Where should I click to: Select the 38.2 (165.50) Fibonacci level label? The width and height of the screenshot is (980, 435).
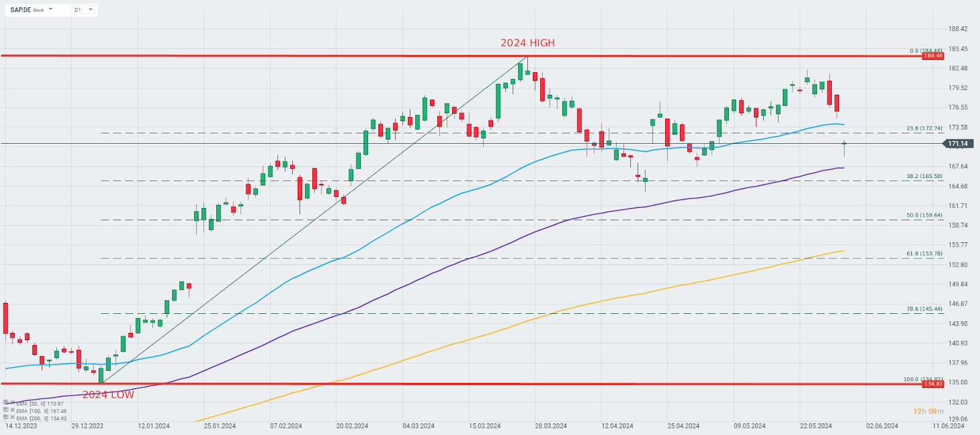coord(924,176)
